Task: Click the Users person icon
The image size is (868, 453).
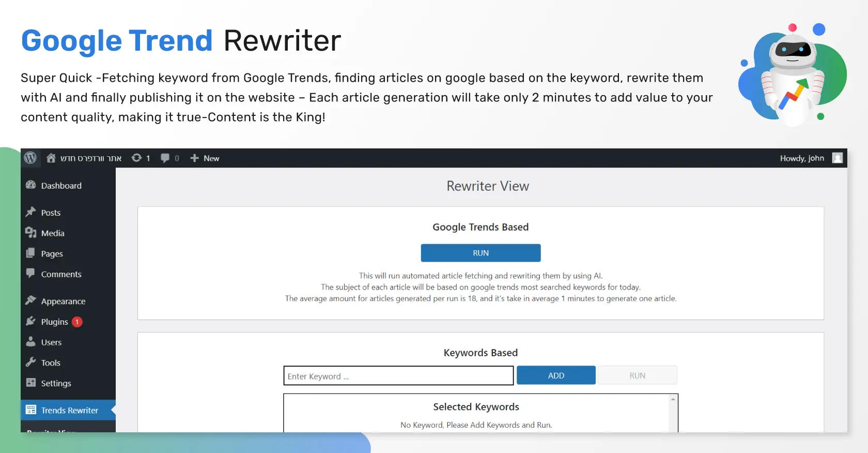Action: [31, 342]
